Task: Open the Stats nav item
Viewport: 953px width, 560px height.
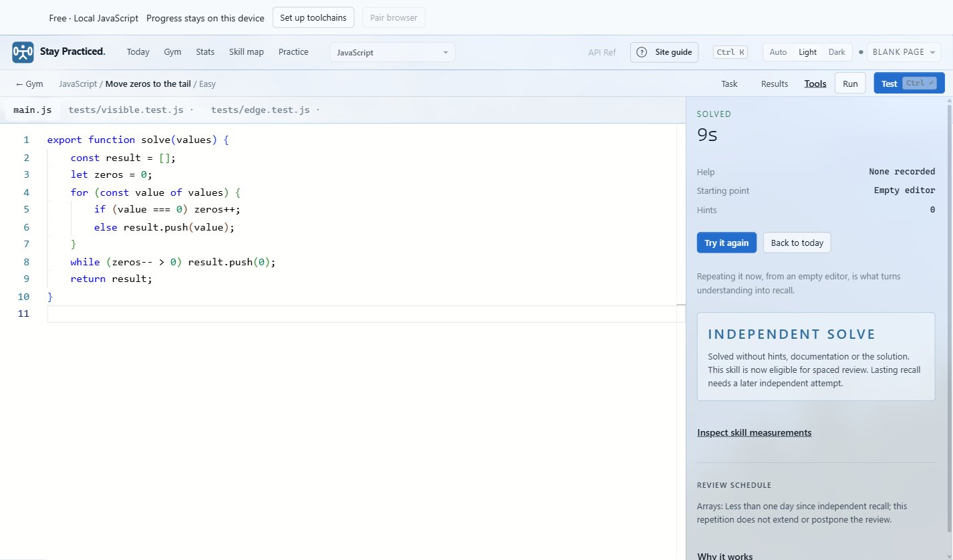Action: tap(205, 52)
